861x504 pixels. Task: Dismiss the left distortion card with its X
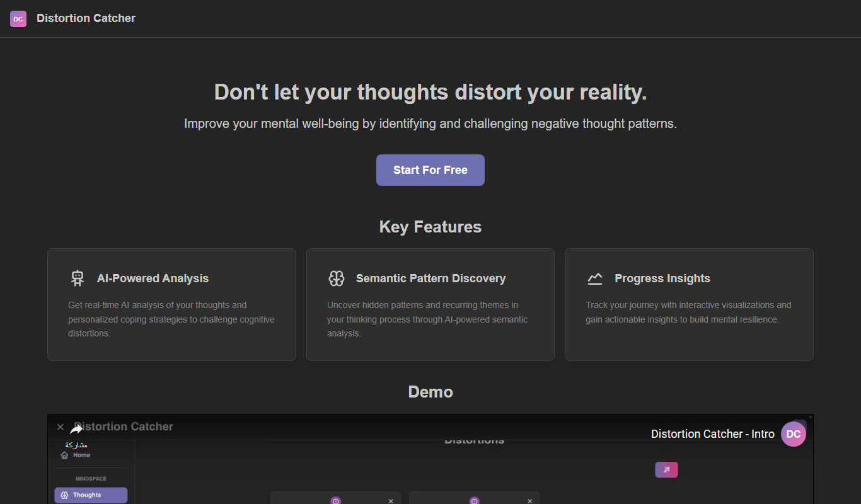click(x=391, y=501)
